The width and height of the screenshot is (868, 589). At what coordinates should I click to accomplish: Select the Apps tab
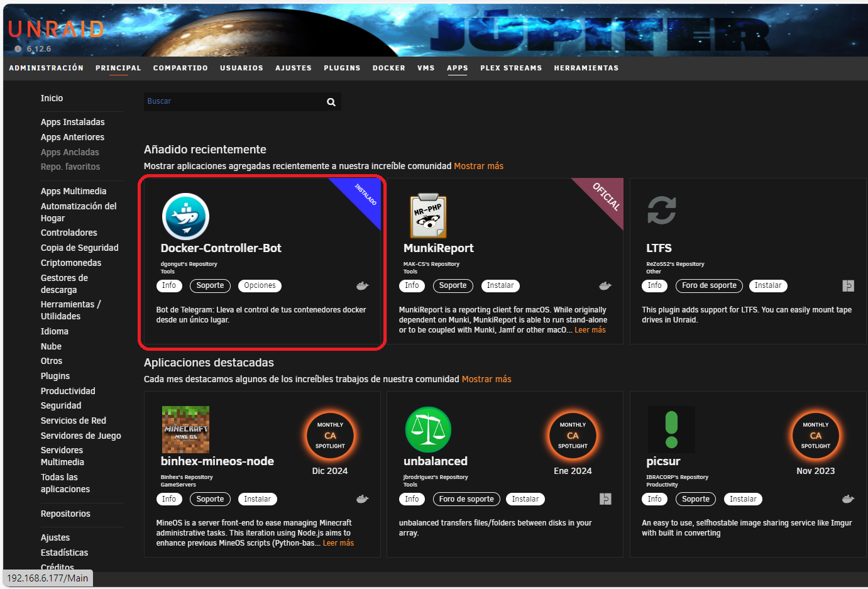(x=458, y=68)
